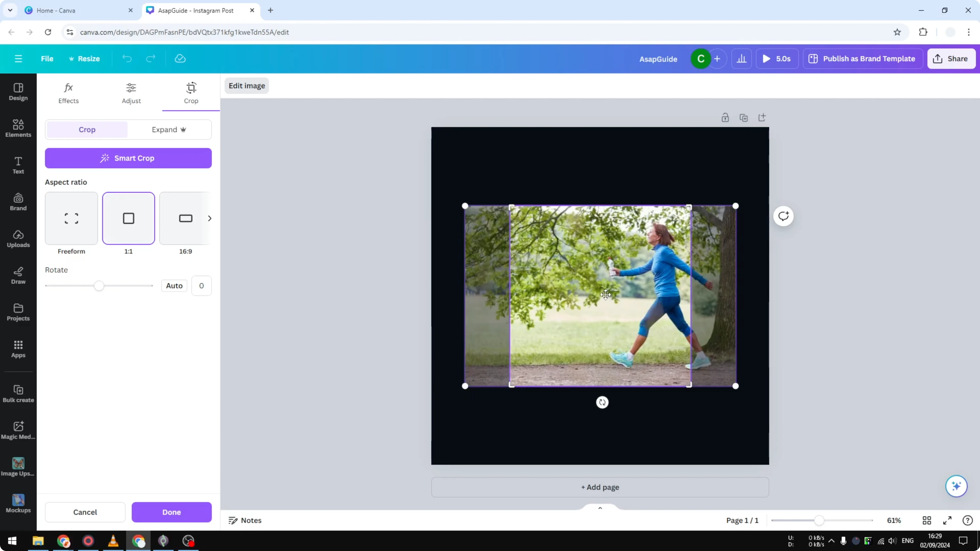Viewport: 980px width, 551px height.
Task: Open the Magic Media app
Action: click(x=18, y=431)
